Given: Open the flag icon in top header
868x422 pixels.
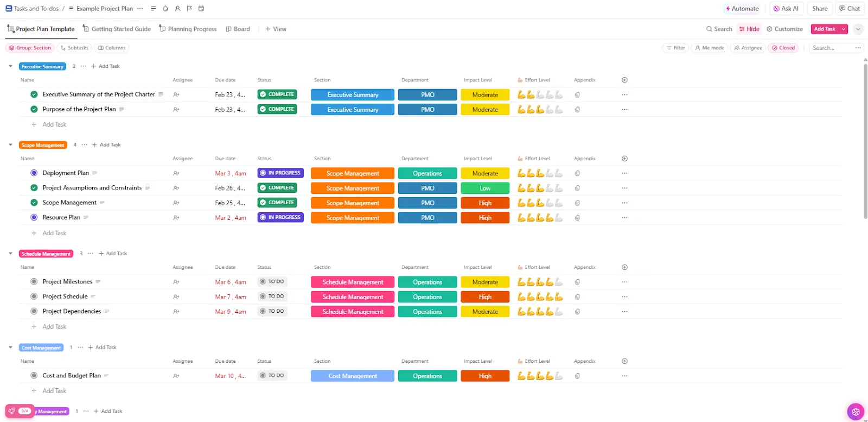Looking at the screenshot, I should [189, 9].
